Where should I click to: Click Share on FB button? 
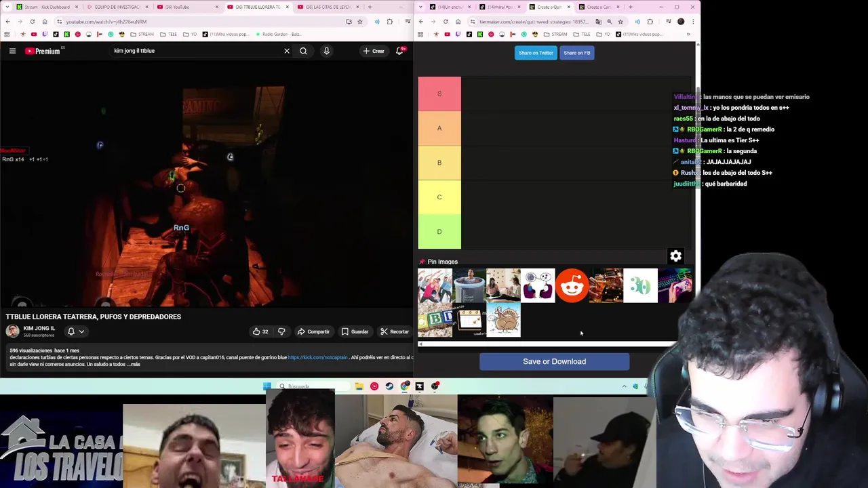tap(577, 53)
